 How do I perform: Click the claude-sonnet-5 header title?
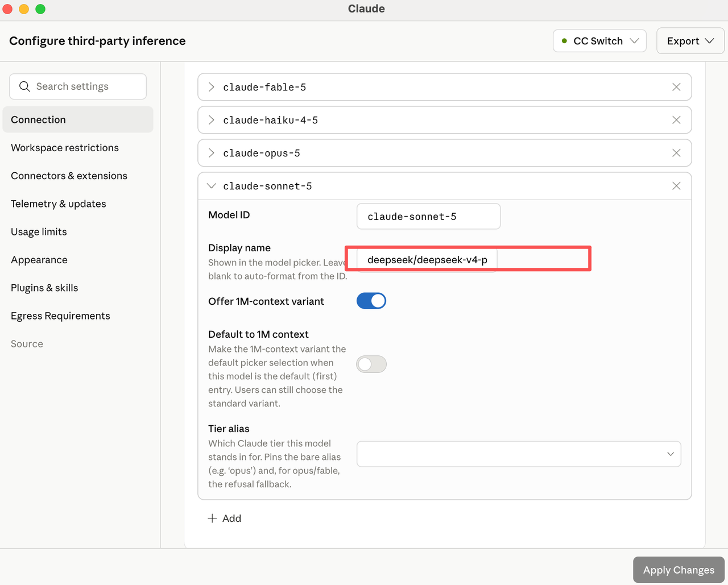coord(267,186)
